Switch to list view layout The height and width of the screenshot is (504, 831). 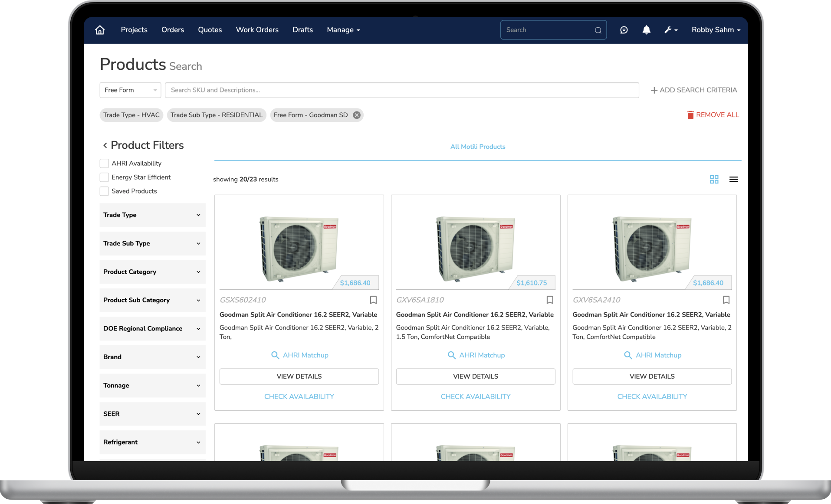(733, 179)
